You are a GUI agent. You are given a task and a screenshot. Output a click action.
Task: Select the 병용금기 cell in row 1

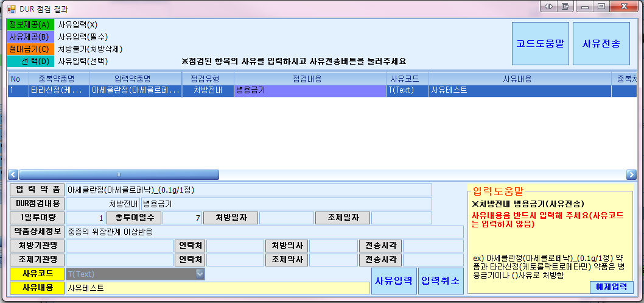[x=310, y=91]
